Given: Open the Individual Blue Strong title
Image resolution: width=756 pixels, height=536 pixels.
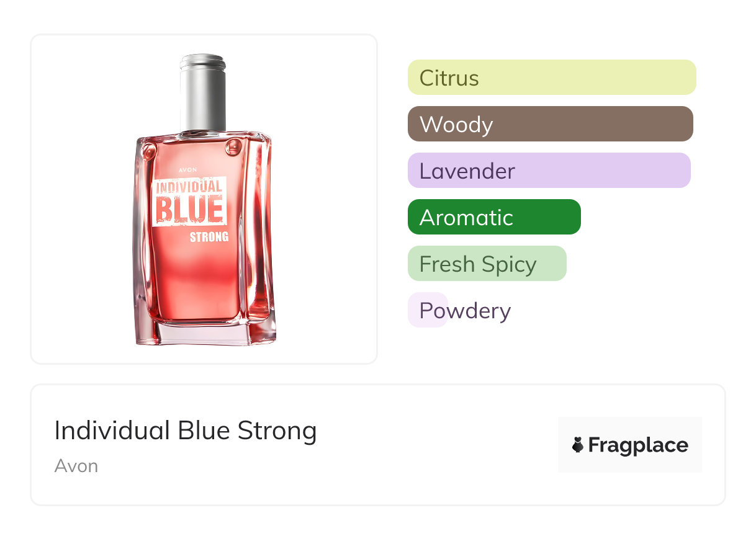Looking at the screenshot, I should pos(185,431).
